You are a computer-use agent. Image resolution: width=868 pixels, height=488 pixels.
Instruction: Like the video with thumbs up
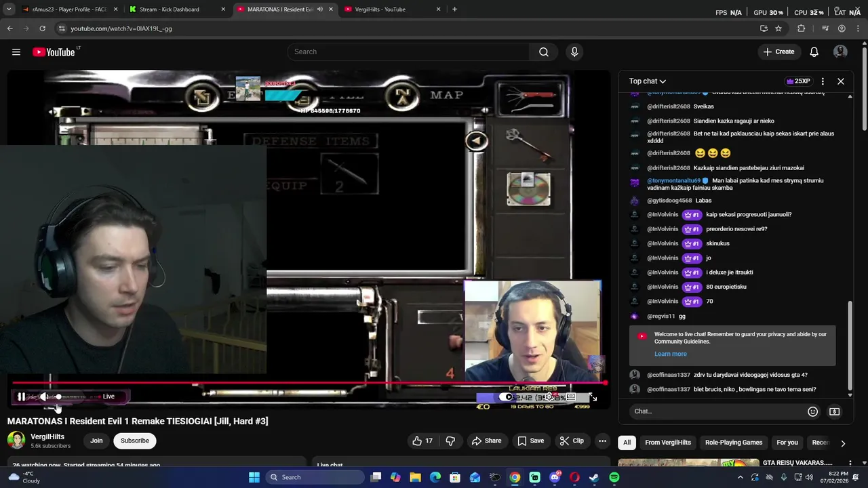click(x=422, y=441)
